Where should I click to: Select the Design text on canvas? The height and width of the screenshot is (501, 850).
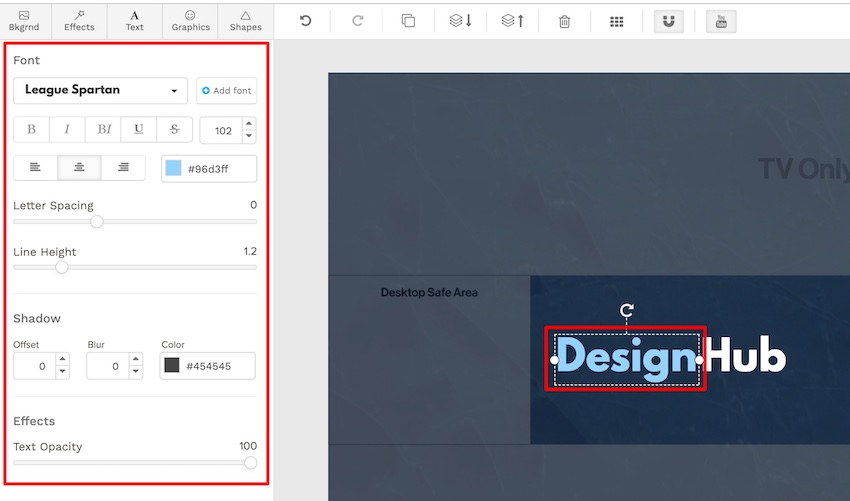(x=627, y=358)
